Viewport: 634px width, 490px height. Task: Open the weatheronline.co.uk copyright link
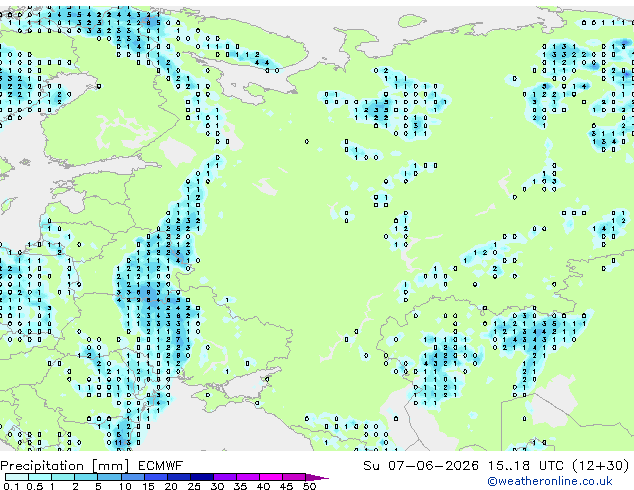point(549,481)
